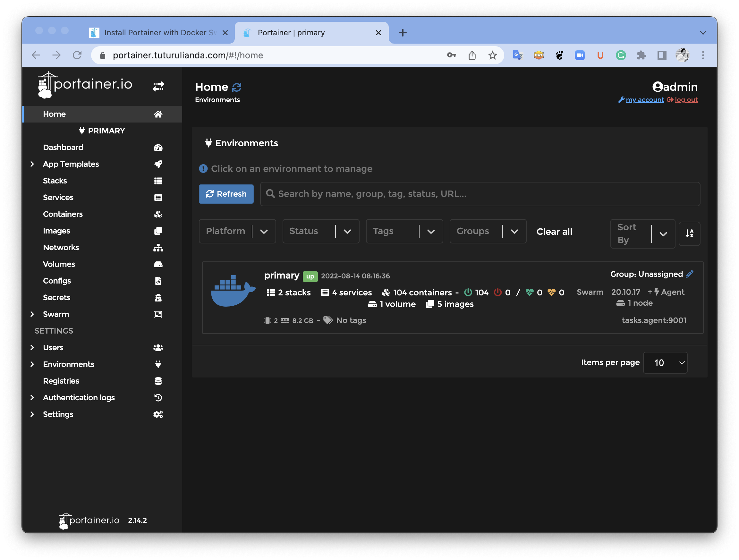Expand the App Templates chevron
Viewport: 739px width, 560px height.
tap(32, 165)
